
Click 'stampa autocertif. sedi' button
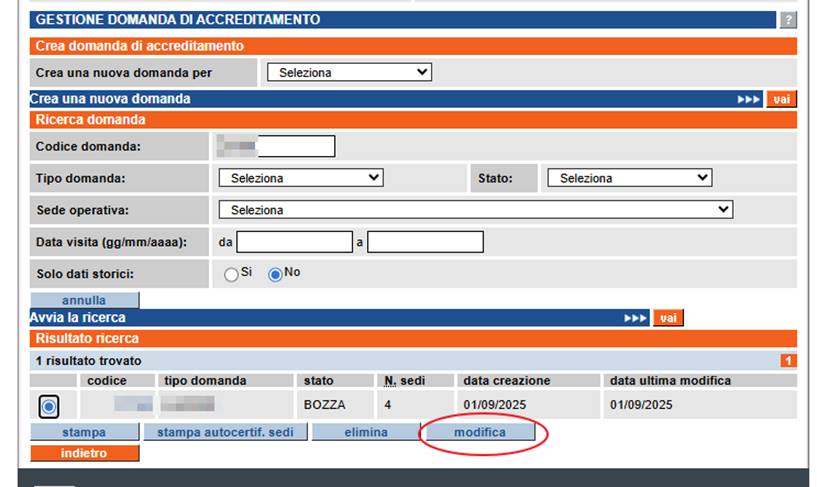(223, 433)
